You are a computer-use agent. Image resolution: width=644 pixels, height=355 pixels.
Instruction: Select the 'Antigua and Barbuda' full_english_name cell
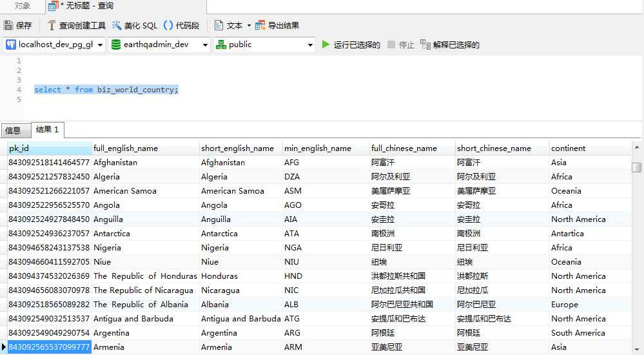(x=146, y=319)
